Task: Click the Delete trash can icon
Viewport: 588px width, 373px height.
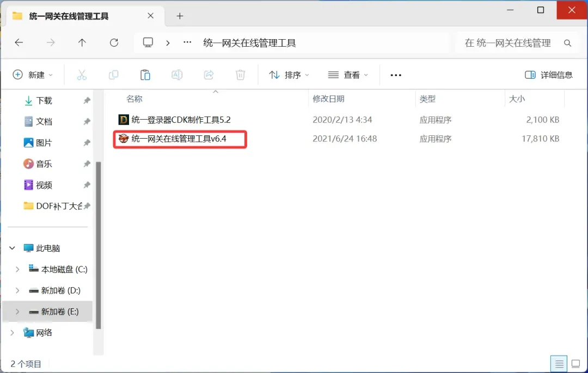Action: [x=240, y=75]
